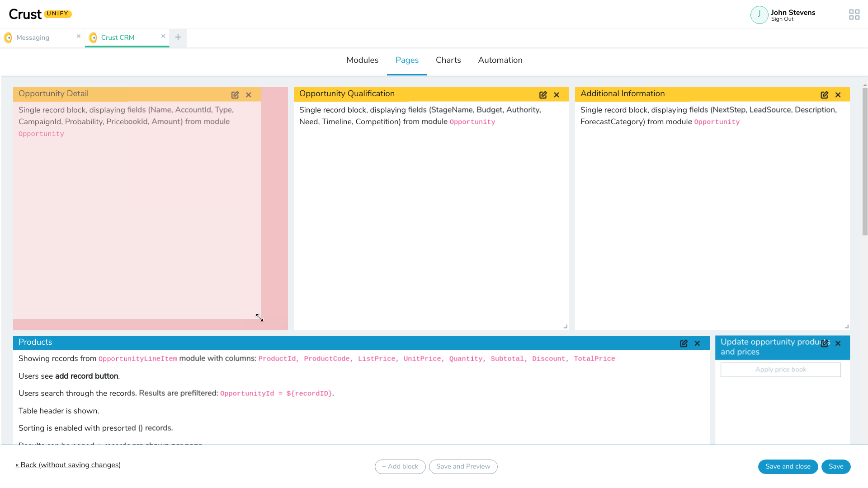868x488 pixels.
Task: Edit the Additional Information block
Action: click(824, 95)
